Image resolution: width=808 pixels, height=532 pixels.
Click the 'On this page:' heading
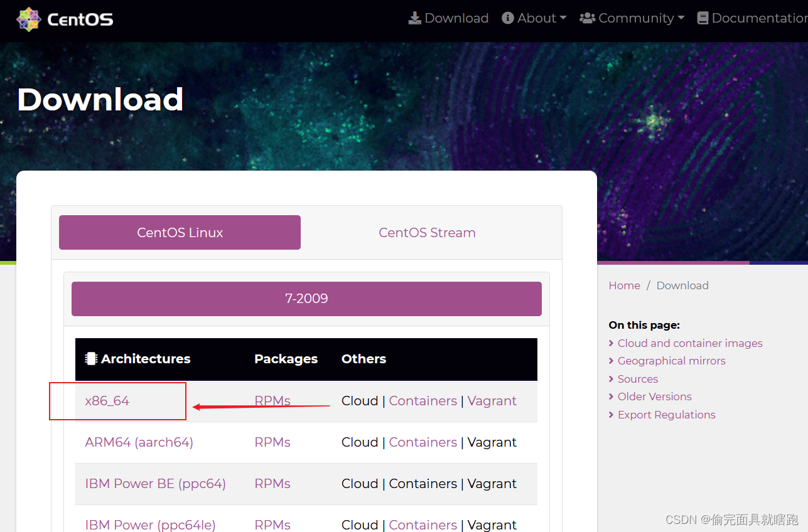pyautogui.click(x=644, y=325)
